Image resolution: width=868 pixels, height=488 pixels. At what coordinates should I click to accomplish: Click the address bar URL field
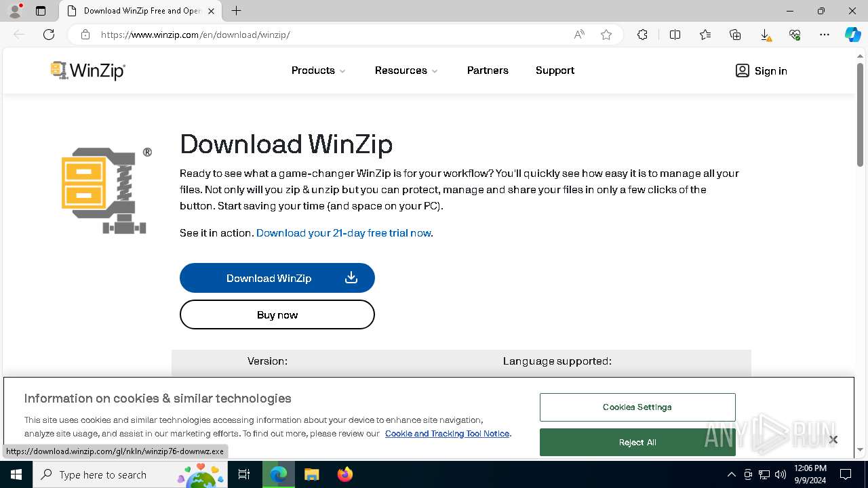tap(332, 35)
